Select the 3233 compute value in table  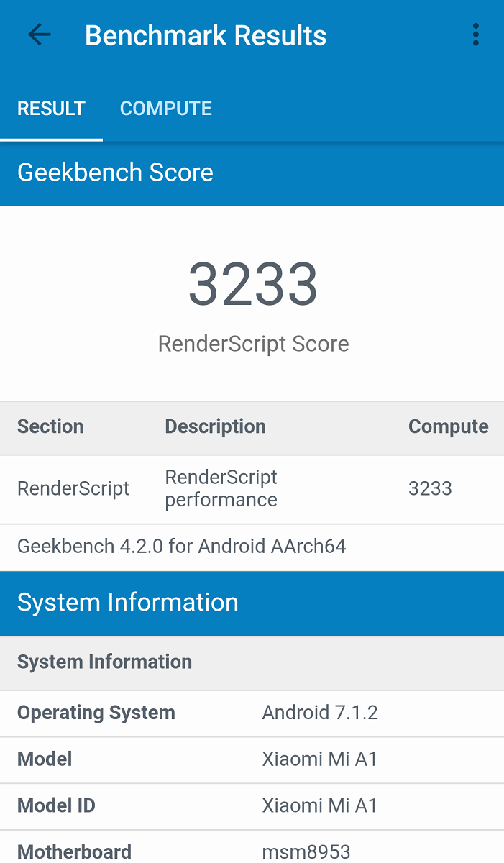430,489
